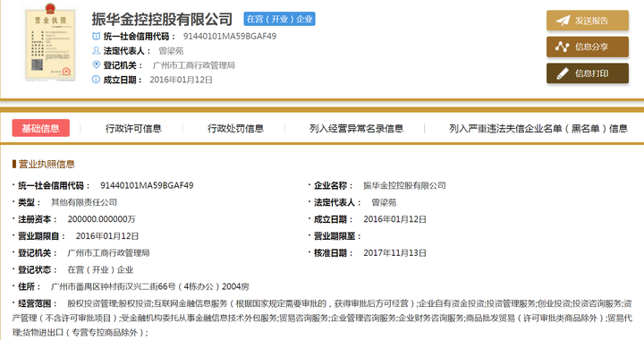Click the company title 振华金控控股有限公司

(x=162, y=19)
